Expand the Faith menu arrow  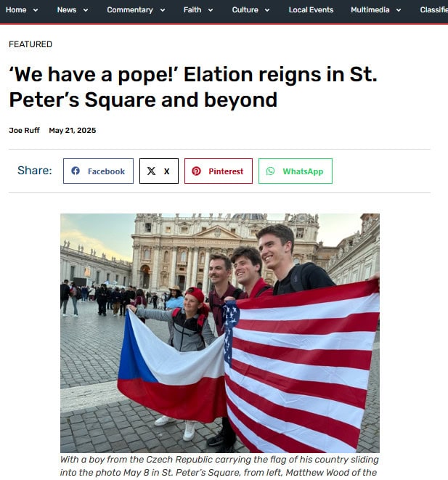coord(211,10)
